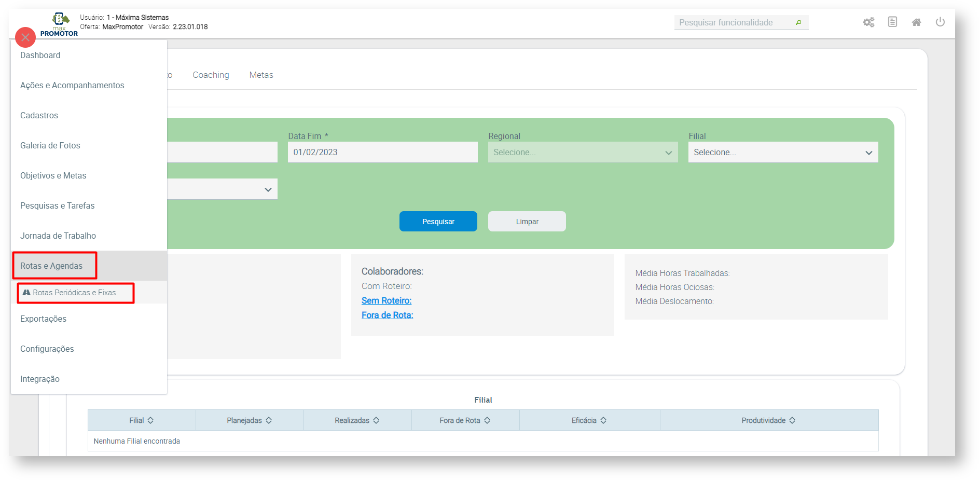Click the search magnifier icon

click(x=798, y=22)
